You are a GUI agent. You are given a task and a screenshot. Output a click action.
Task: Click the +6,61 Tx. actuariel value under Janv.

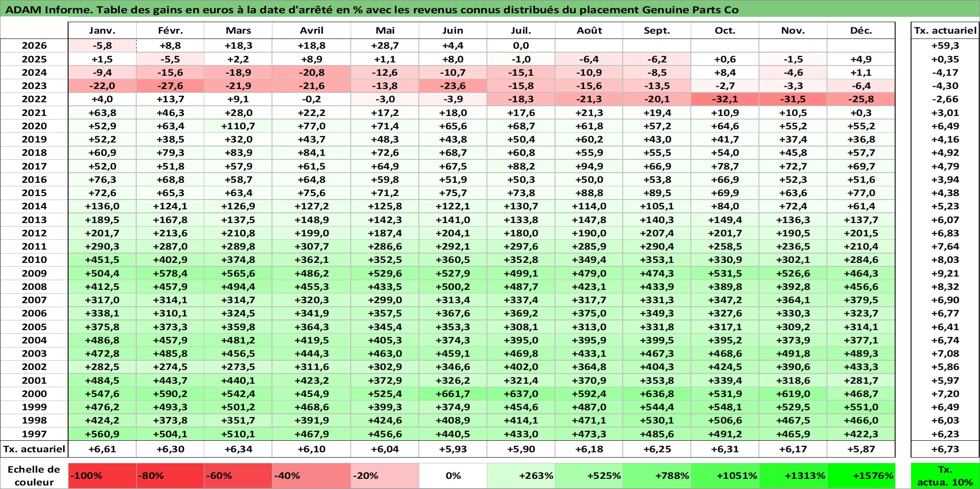click(102, 449)
